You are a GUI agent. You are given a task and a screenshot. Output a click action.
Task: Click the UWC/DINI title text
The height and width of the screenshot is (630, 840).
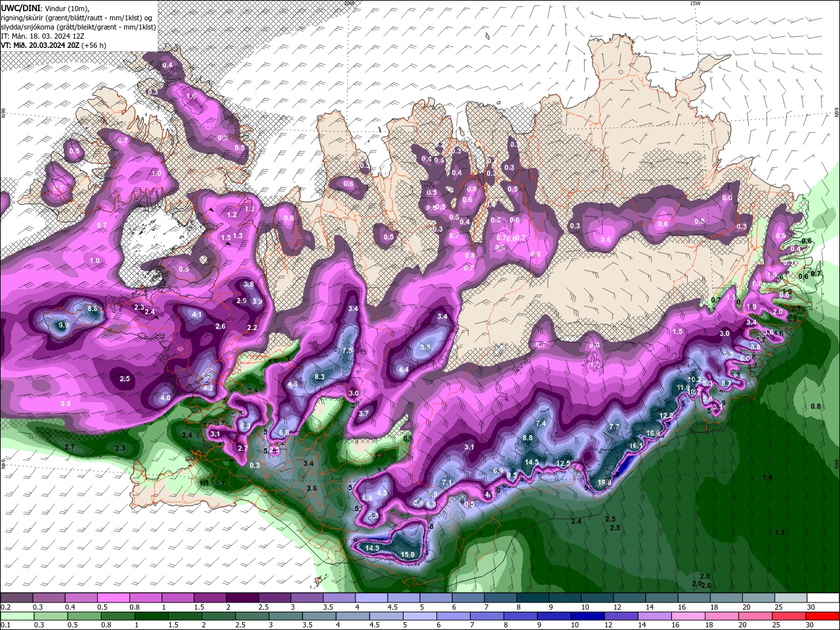(21, 8)
